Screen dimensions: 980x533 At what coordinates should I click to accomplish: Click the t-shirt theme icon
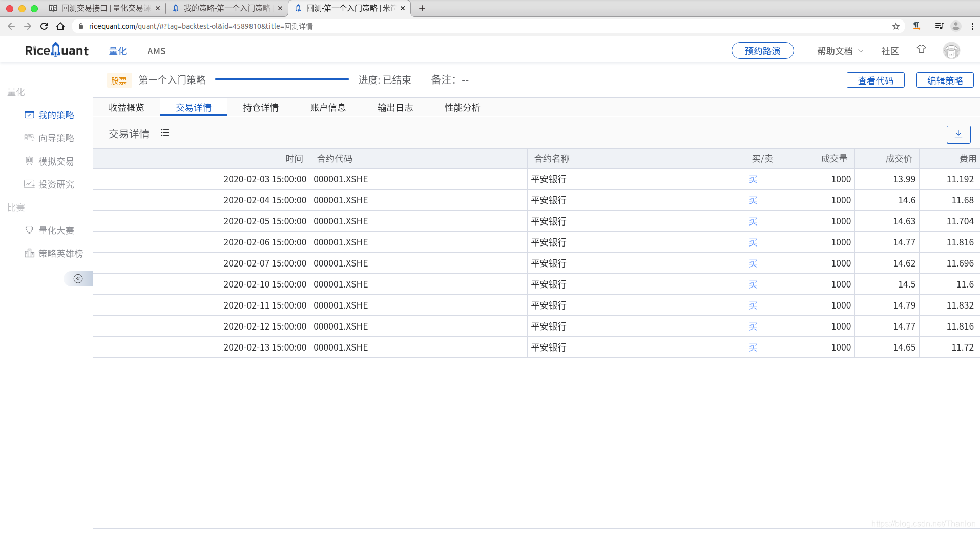point(921,50)
